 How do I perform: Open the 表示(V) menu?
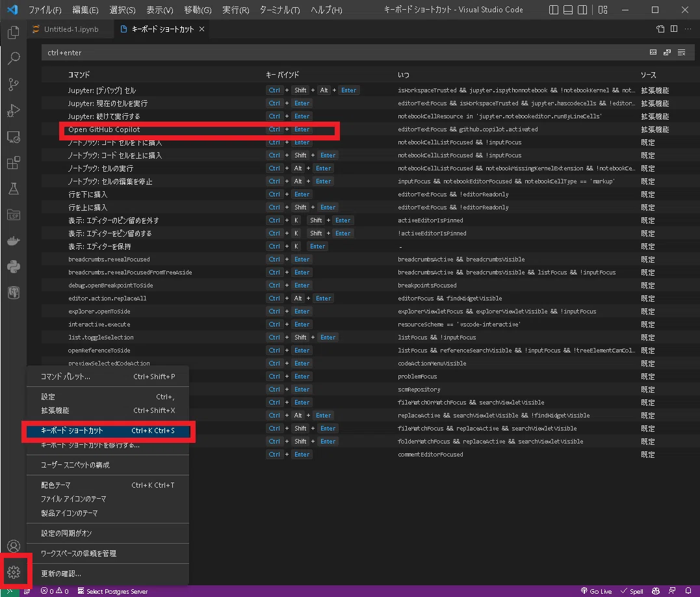tap(160, 10)
